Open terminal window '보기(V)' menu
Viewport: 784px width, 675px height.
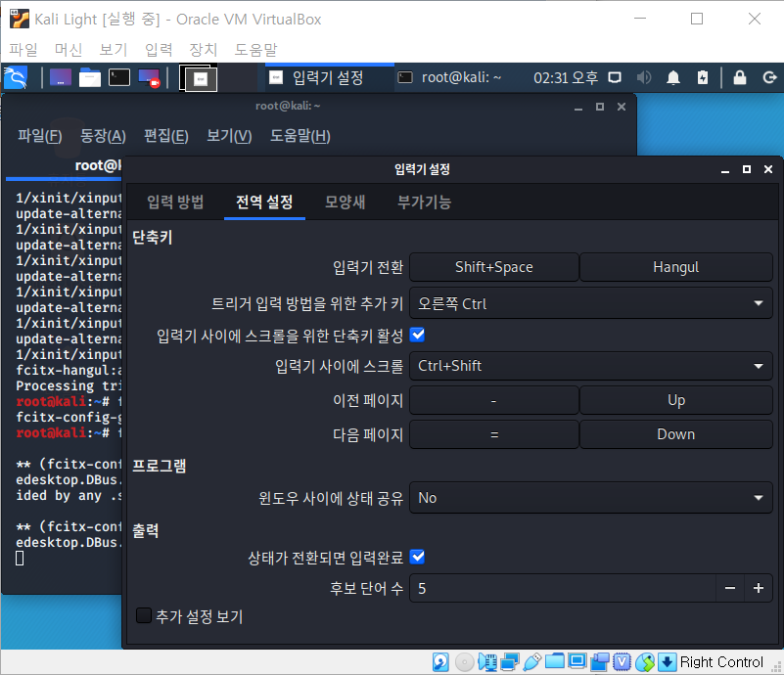click(229, 136)
